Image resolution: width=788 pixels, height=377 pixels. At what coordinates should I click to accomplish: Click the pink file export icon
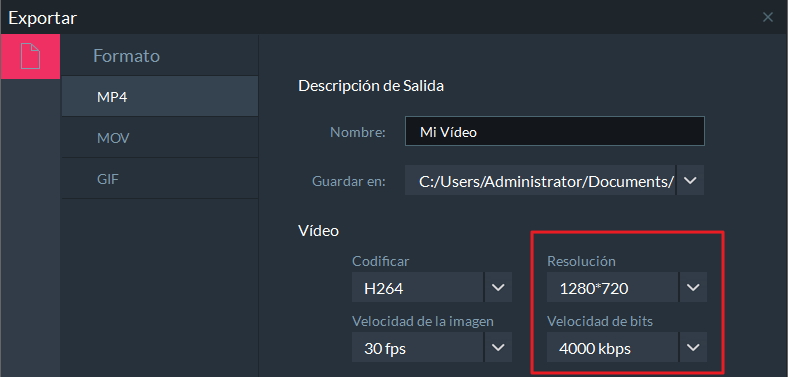point(30,56)
